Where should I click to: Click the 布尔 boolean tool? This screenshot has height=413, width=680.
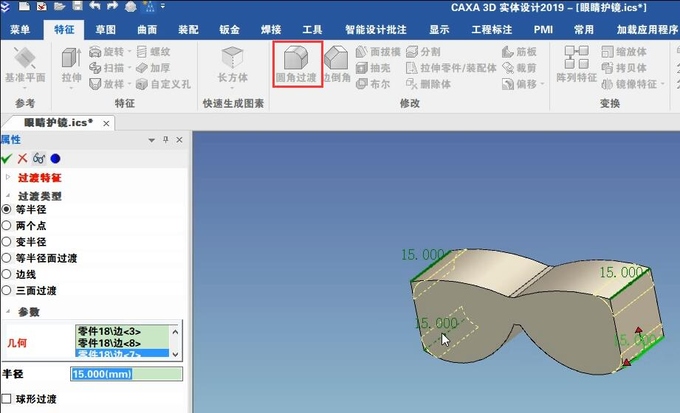coord(373,84)
